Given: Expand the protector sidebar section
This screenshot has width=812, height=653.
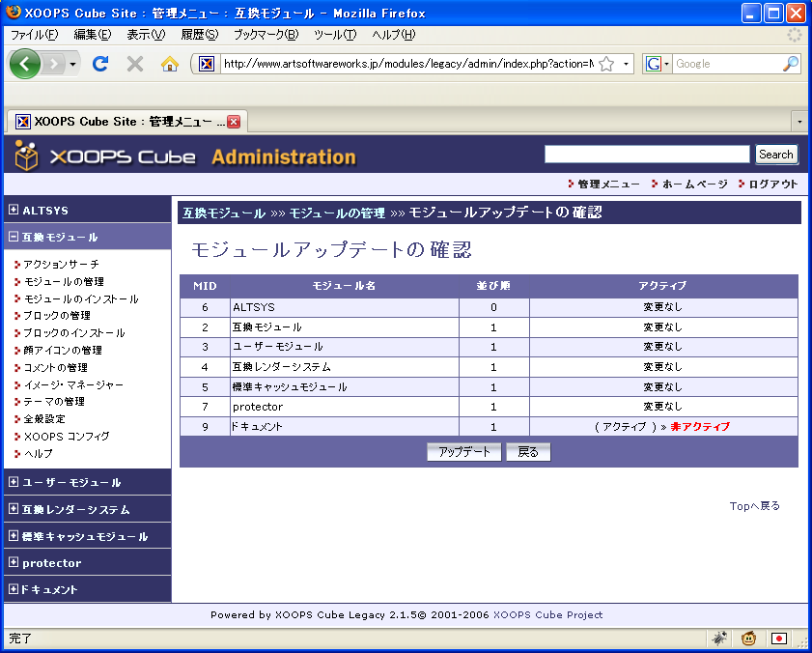Looking at the screenshot, I should click(14, 562).
